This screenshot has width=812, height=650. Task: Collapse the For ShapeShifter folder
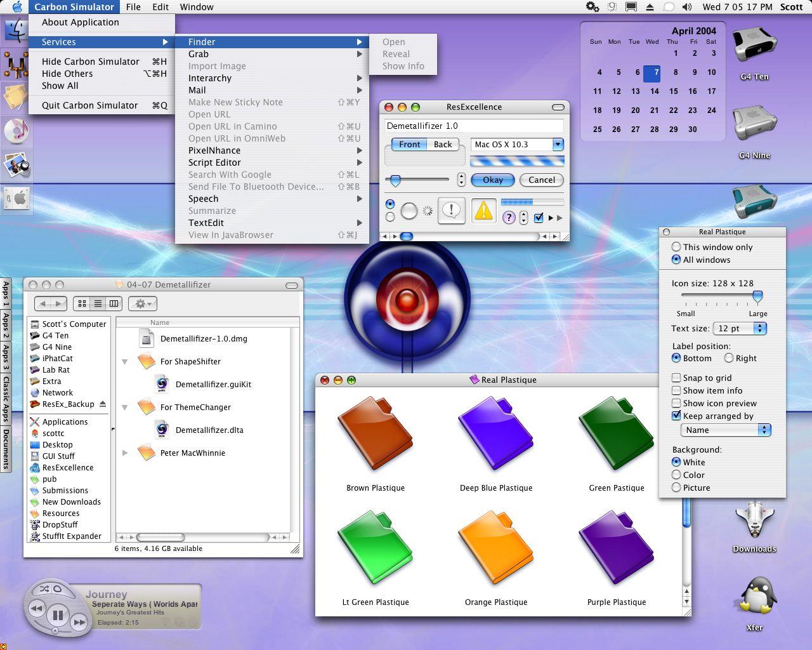tap(125, 362)
